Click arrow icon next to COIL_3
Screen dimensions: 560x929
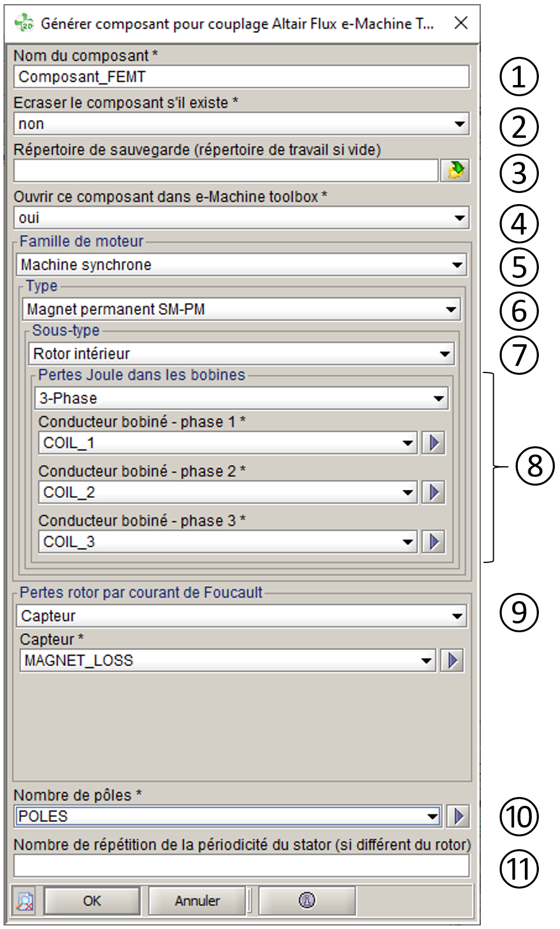(x=433, y=541)
